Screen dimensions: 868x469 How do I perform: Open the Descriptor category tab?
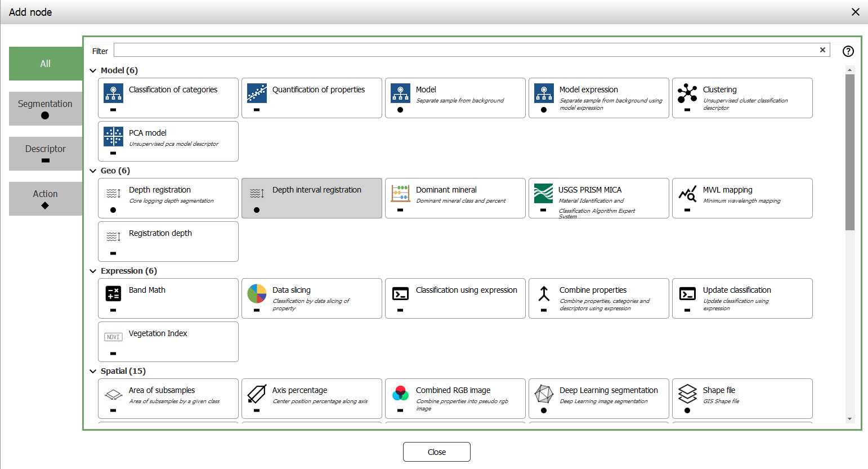tap(45, 153)
